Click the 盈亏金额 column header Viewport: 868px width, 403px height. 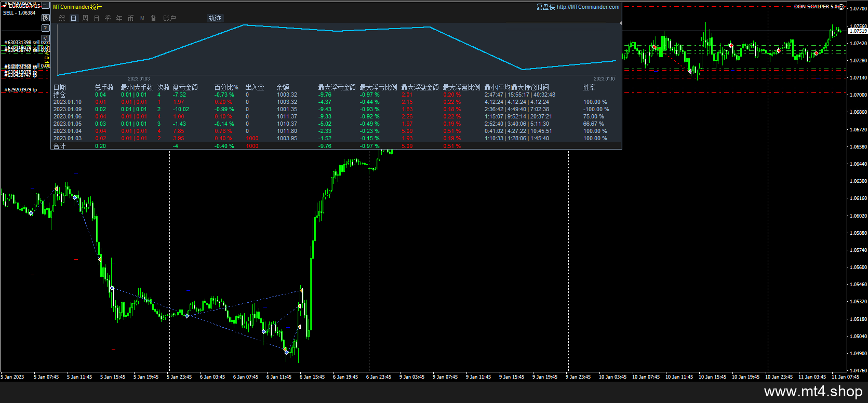(185, 87)
